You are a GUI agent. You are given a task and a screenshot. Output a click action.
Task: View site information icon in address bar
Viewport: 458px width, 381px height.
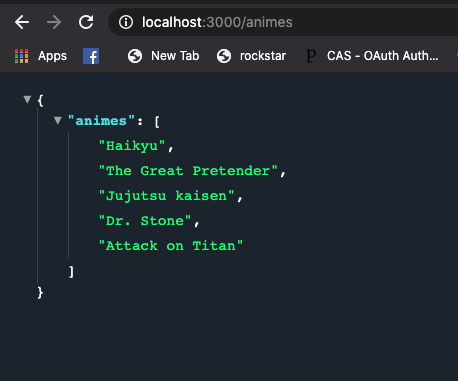point(126,22)
